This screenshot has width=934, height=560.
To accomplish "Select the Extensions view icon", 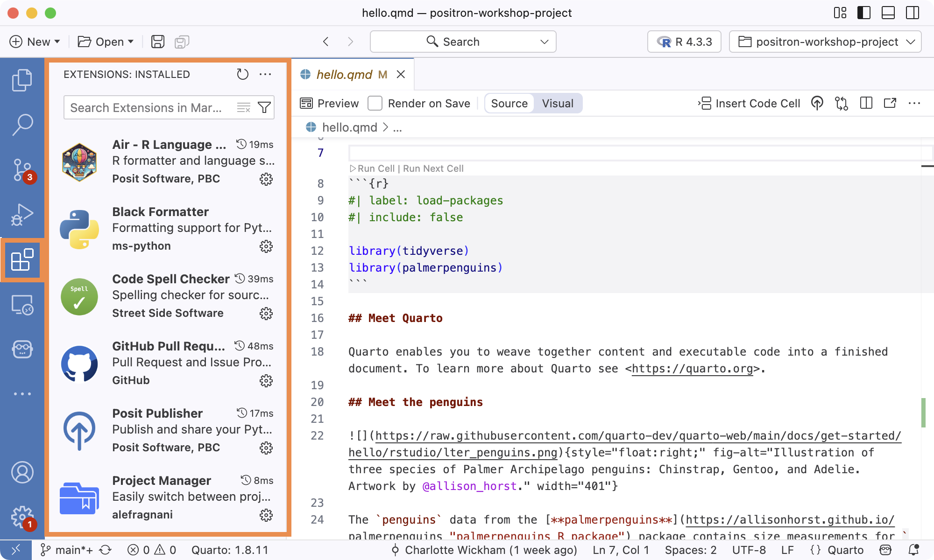I will [22, 259].
